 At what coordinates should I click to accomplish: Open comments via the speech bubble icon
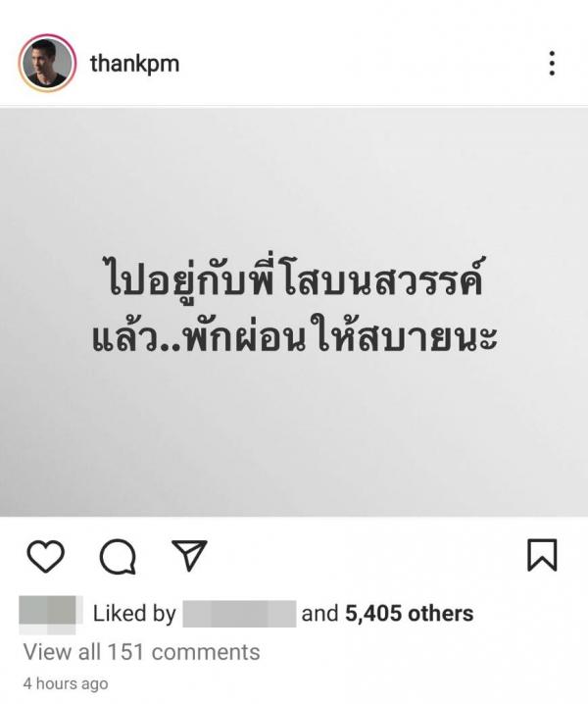pyautogui.click(x=118, y=556)
